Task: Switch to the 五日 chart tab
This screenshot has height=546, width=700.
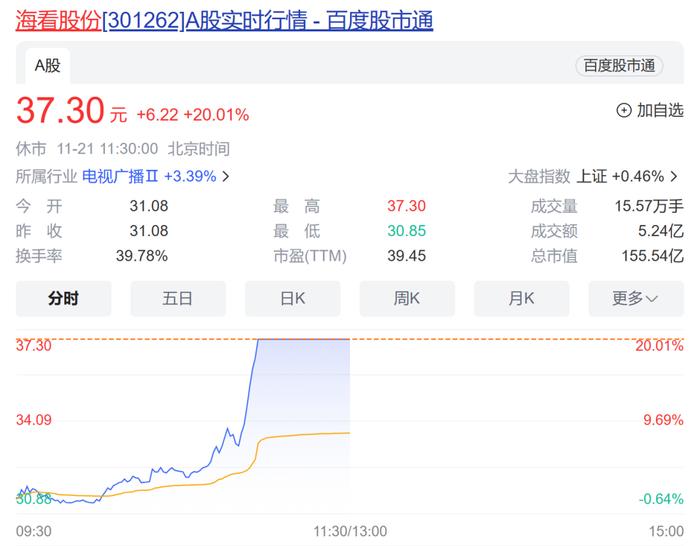Action: tap(178, 298)
